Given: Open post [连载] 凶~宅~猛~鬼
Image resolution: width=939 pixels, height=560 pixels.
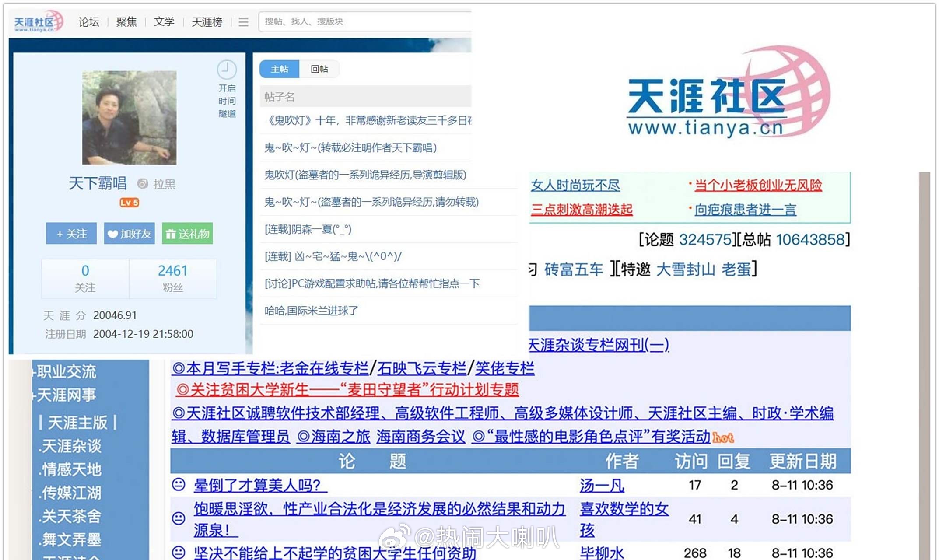Looking at the screenshot, I should 333,256.
